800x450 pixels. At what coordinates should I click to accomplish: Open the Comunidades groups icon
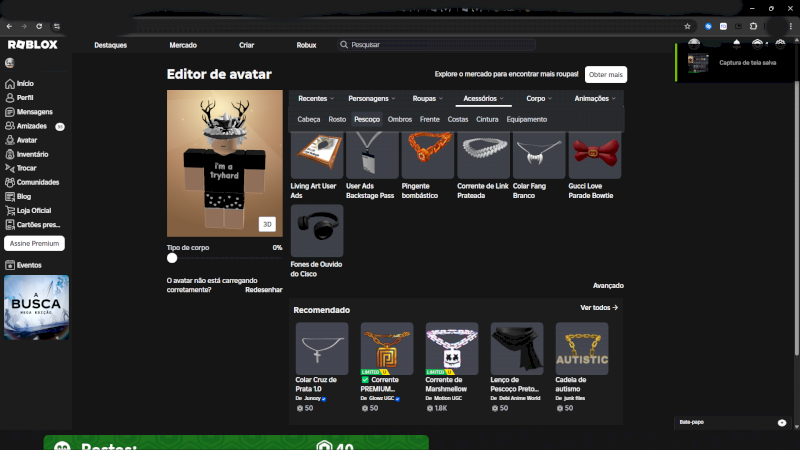(x=10, y=182)
